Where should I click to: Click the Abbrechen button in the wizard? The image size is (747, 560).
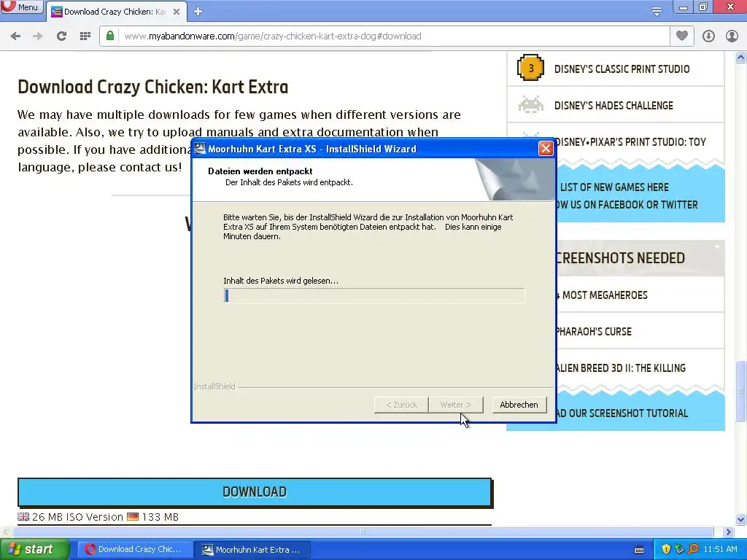pos(519,405)
